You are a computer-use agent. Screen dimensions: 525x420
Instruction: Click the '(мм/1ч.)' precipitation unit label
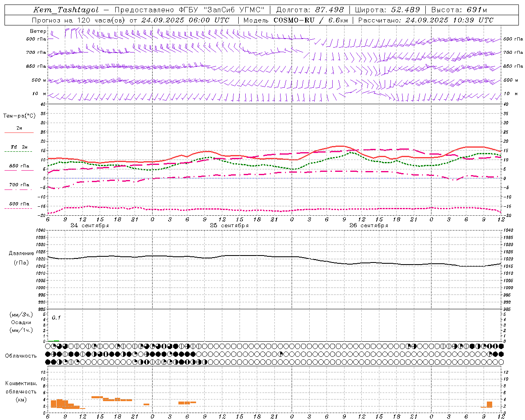(21, 330)
